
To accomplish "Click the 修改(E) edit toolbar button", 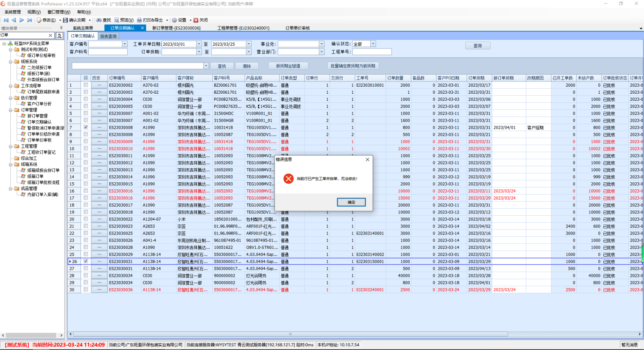I will tap(46, 20).
